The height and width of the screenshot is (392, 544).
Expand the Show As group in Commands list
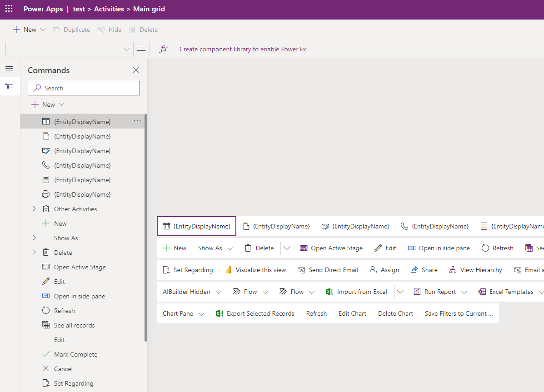pyautogui.click(x=34, y=238)
